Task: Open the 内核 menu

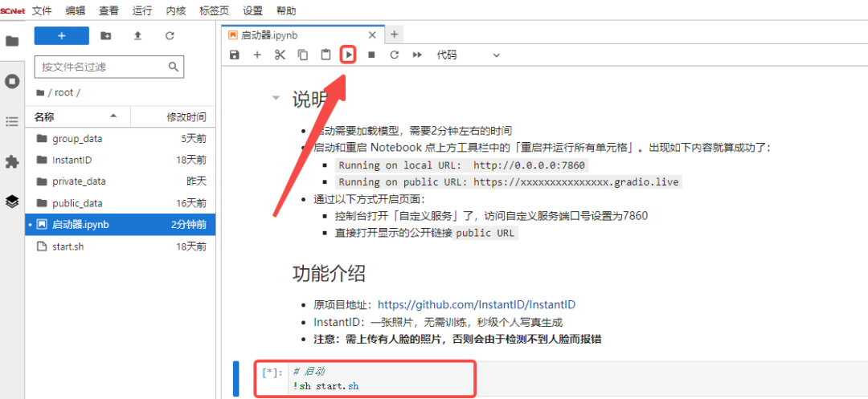Action: click(176, 11)
